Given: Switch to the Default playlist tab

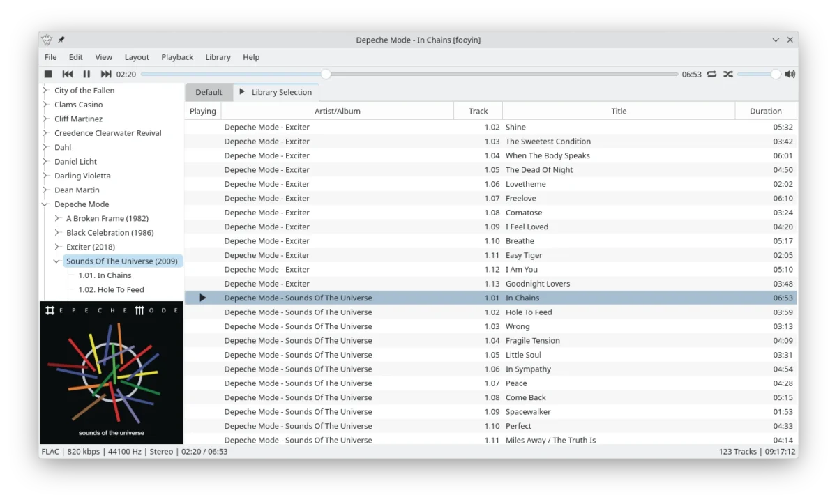Looking at the screenshot, I should [209, 92].
